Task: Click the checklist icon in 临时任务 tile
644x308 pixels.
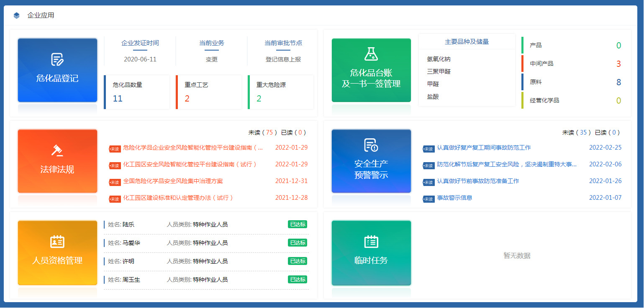Action: coord(371,242)
